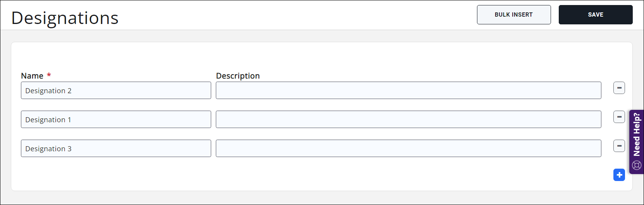Click the Designations page heading
The width and height of the screenshot is (644, 205).
(65, 18)
